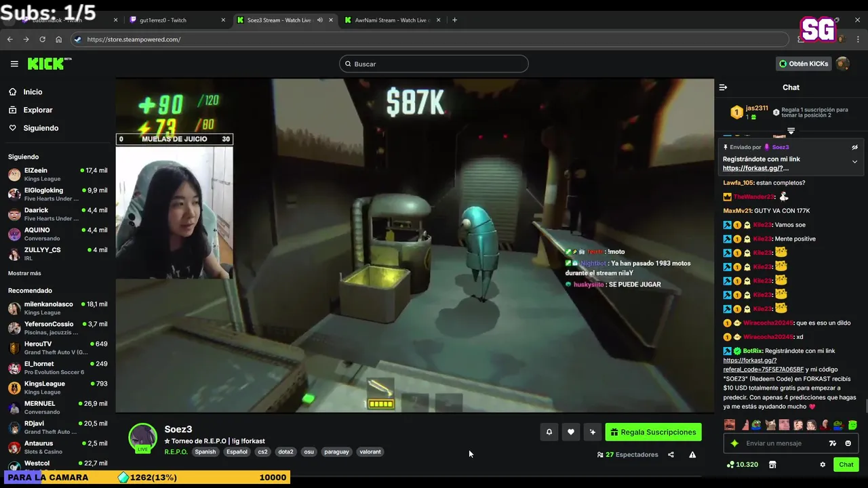This screenshot has height=488, width=868.
Task: Hide the pinned message with eye-slash icon
Action: tap(854, 147)
